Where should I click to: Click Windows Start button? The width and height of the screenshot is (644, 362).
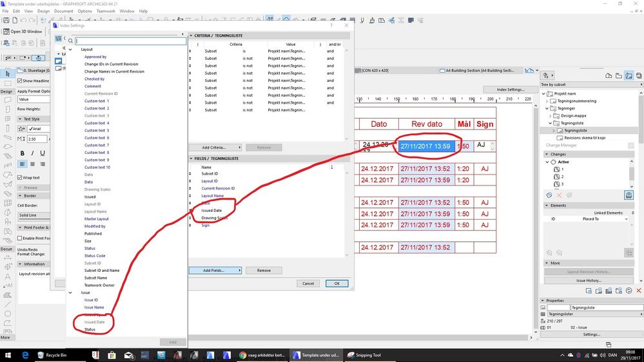[x=8, y=355]
